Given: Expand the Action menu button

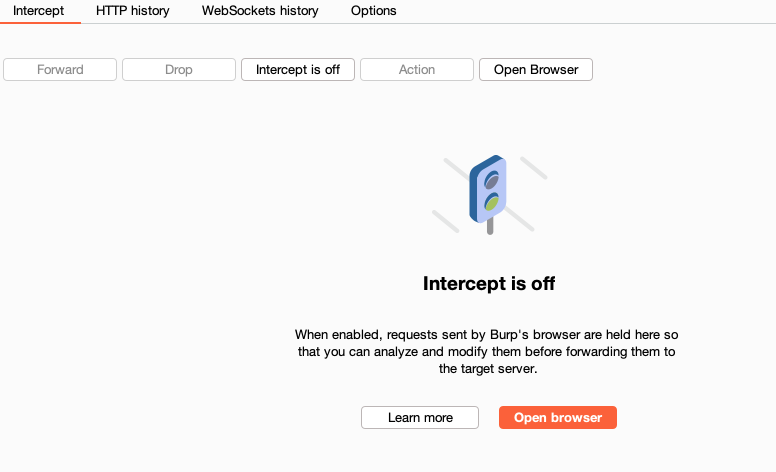Looking at the screenshot, I should pyautogui.click(x=417, y=70).
